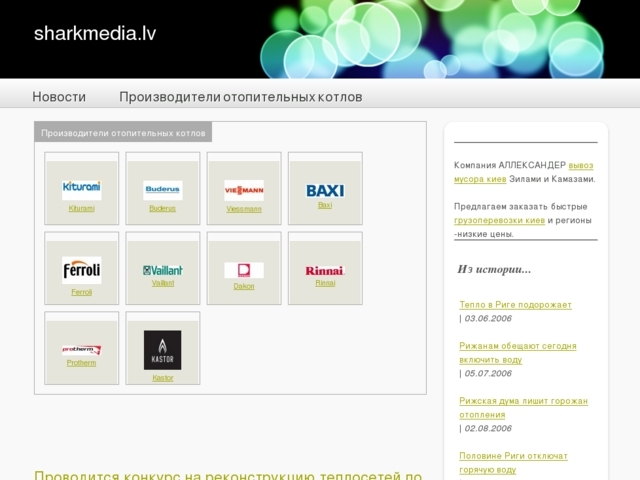Open article Половине Риги отключат горячую воду
Viewport: 640px width, 480px height.
pos(513,462)
